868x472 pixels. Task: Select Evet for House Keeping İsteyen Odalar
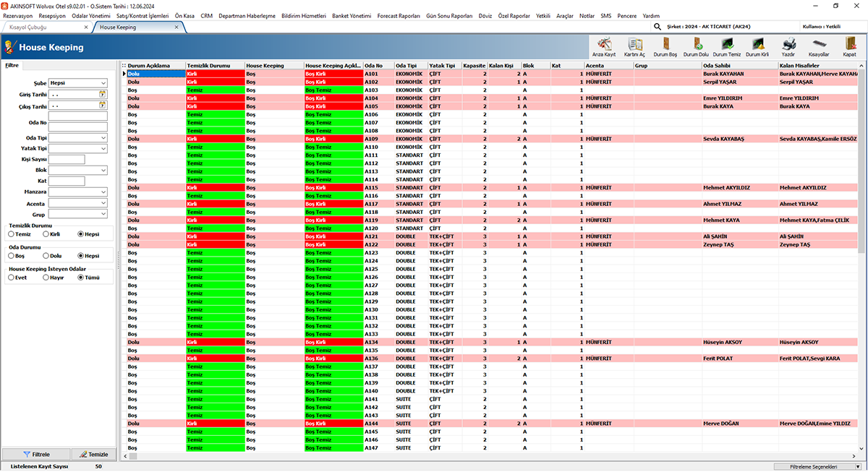(x=12, y=278)
